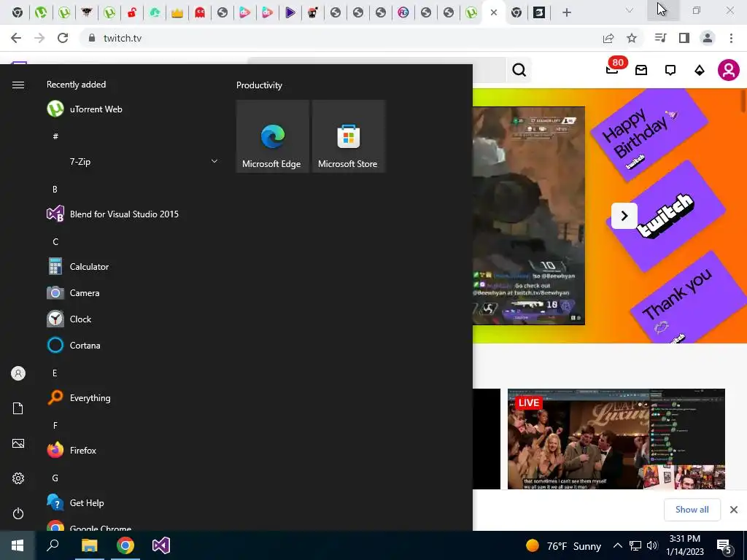747x560 pixels.
Task: Open the Get Help app
Action: (132, 503)
